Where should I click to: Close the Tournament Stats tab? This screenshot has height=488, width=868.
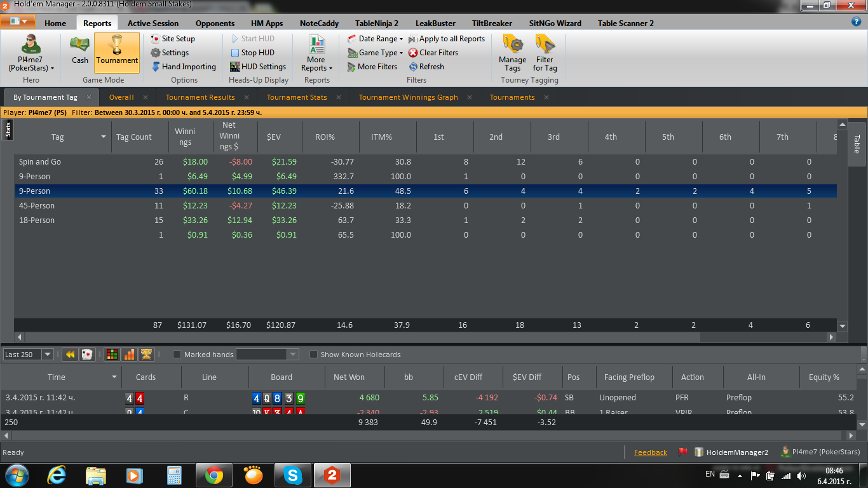tap(339, 97)
